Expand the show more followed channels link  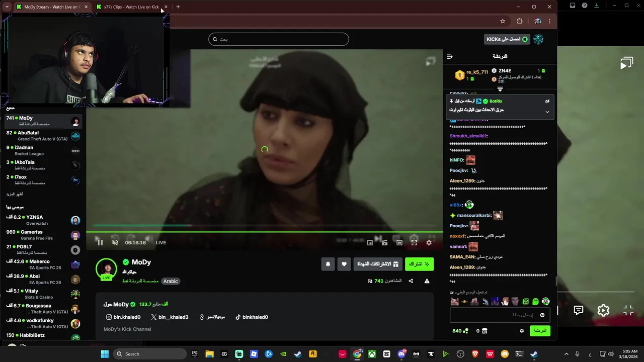pyautogui.click(x=15, y=194)
